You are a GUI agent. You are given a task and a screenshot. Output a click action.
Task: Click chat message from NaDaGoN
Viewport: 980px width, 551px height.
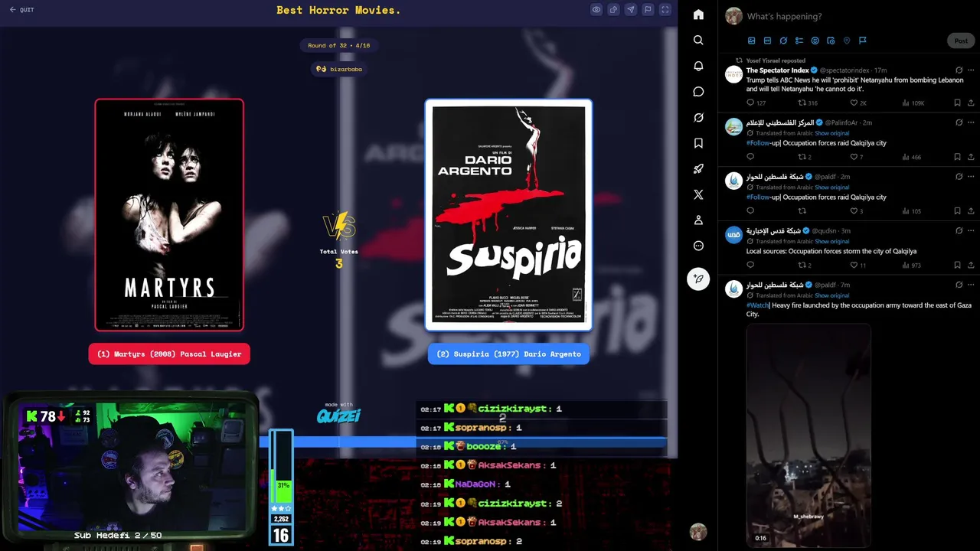[476, 484]
